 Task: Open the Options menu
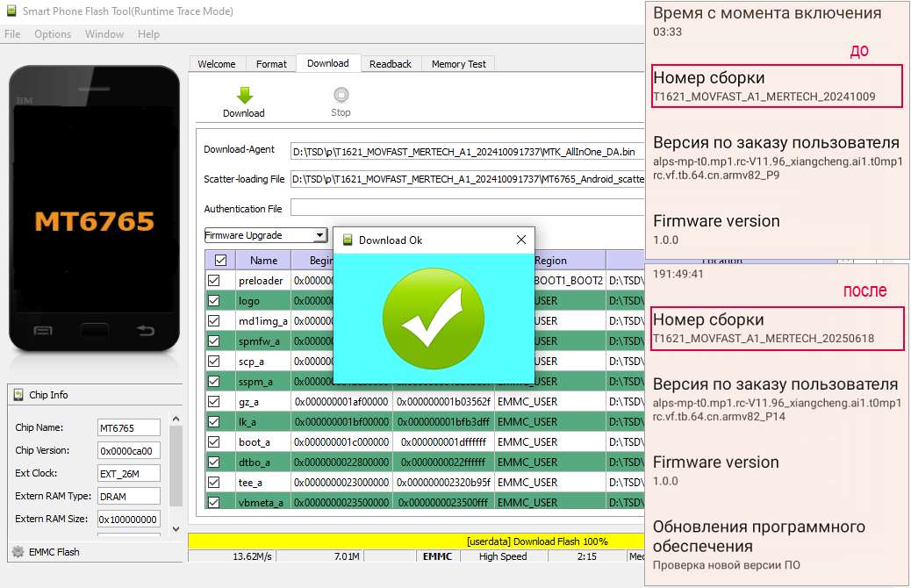point(53,34)
